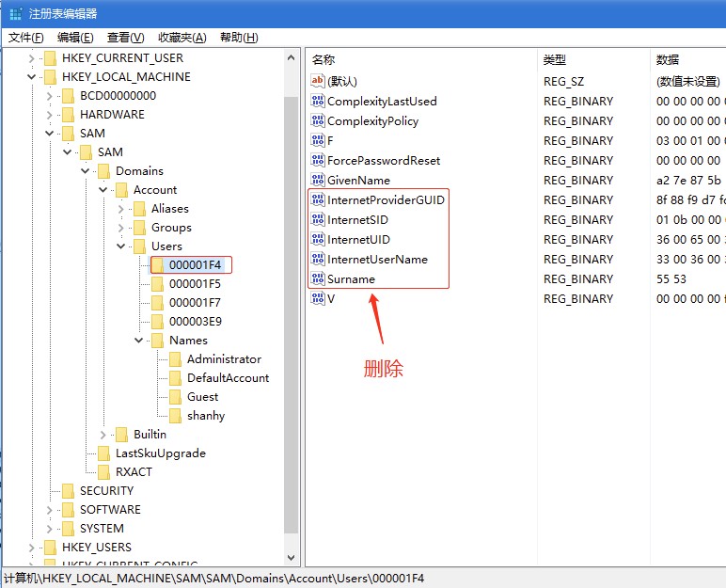Open the 帮助(H) menu
The width and height of the screenshot is (726, 588).
click(x=239, y=38)
